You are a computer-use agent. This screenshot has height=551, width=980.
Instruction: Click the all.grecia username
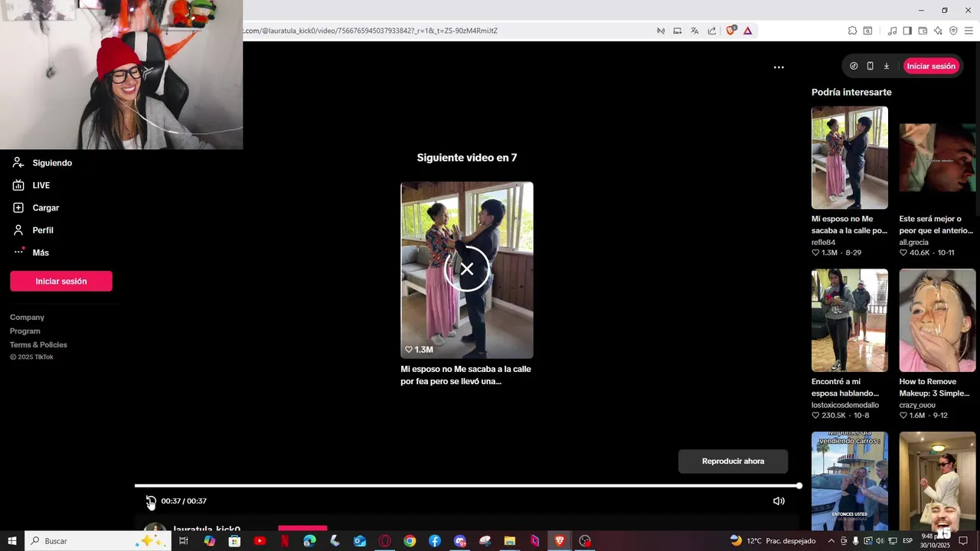click(914, 242)
